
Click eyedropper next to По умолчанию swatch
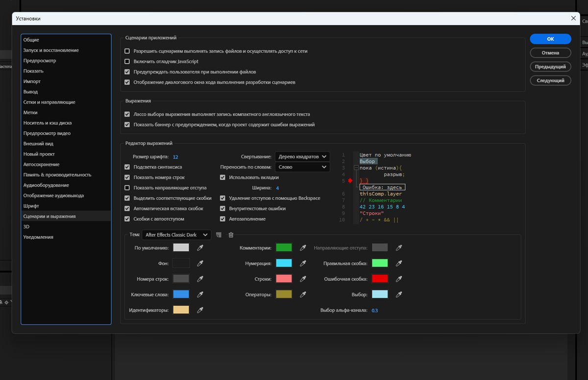tap(200, 248)
